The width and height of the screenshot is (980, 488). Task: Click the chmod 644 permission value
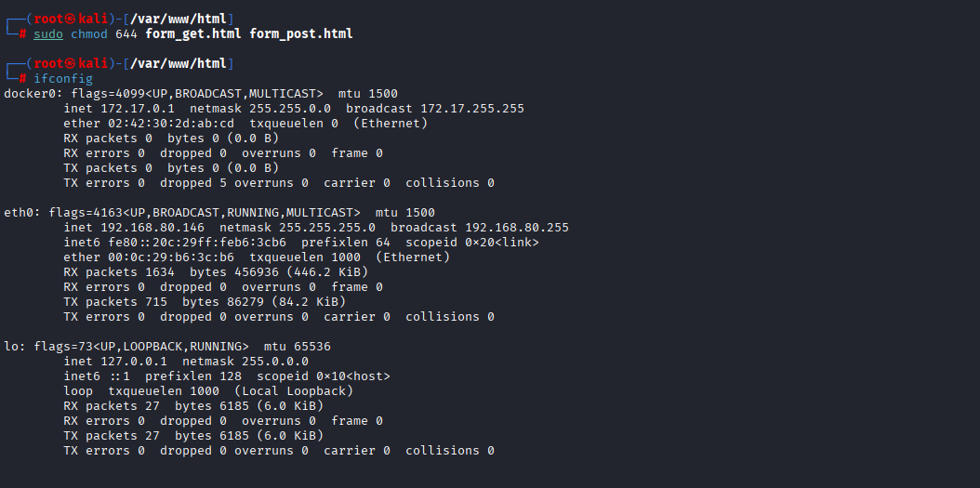coord(126,34)
